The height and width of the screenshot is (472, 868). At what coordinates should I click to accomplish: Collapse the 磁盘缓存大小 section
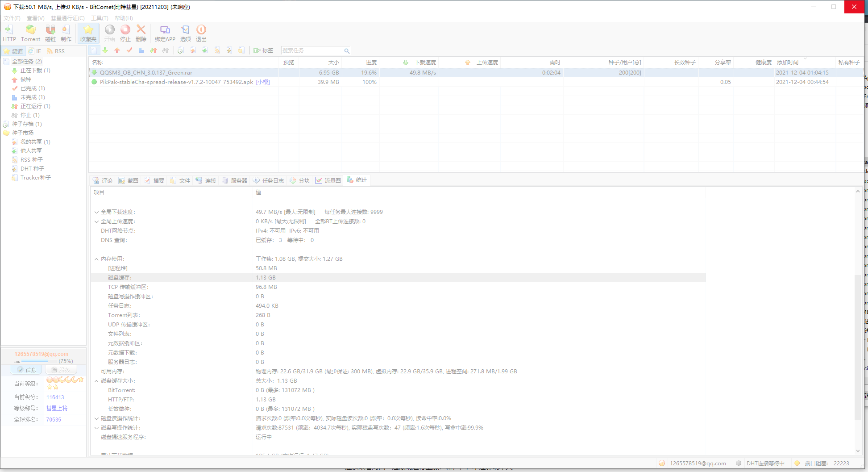(96, 381)
